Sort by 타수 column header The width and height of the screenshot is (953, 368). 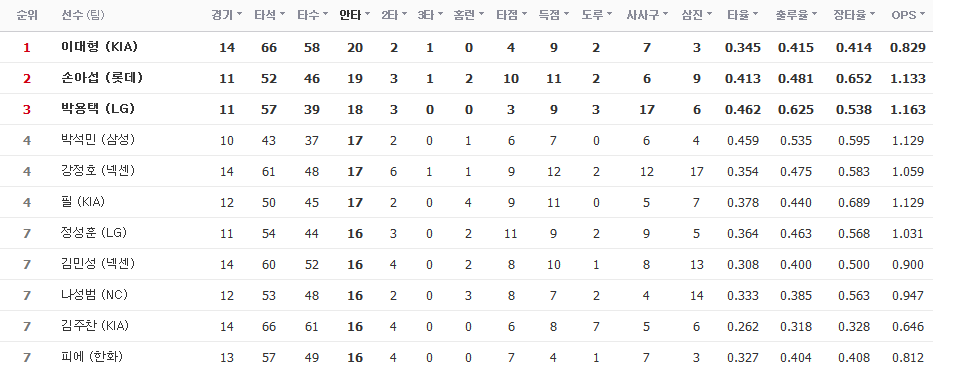(312, 15)
